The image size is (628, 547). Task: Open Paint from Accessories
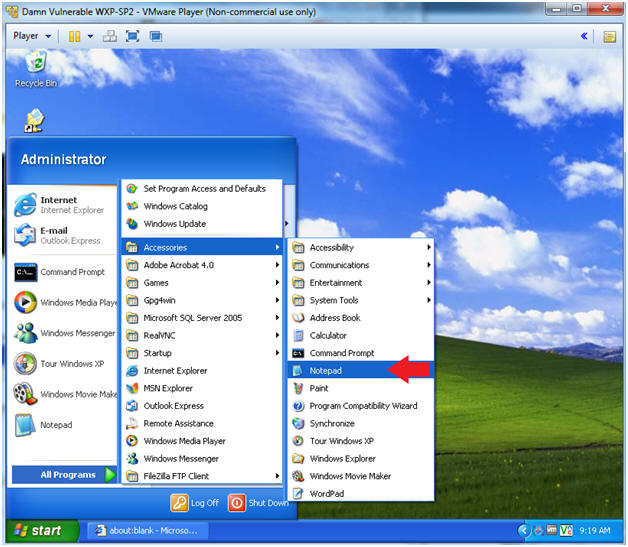361,388
